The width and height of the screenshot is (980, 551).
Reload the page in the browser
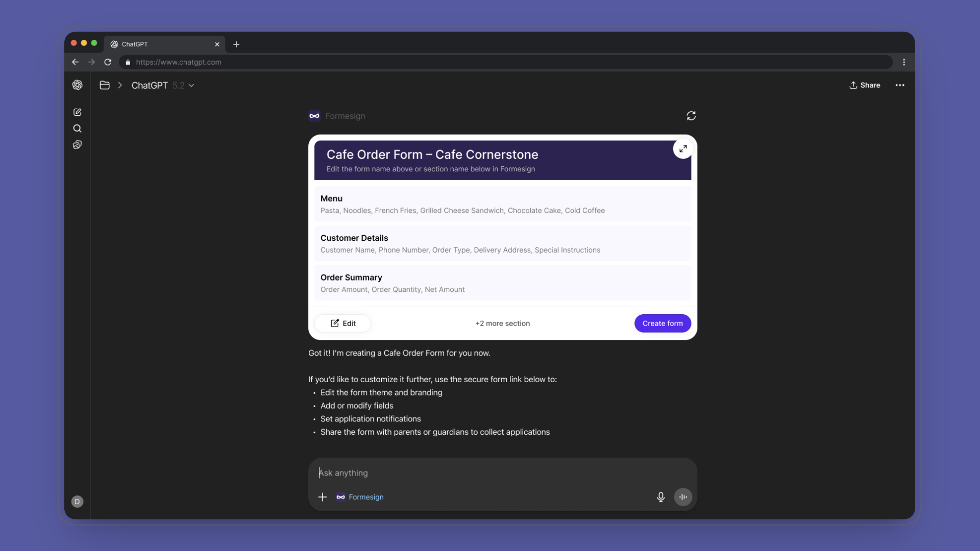click(108, 62)
